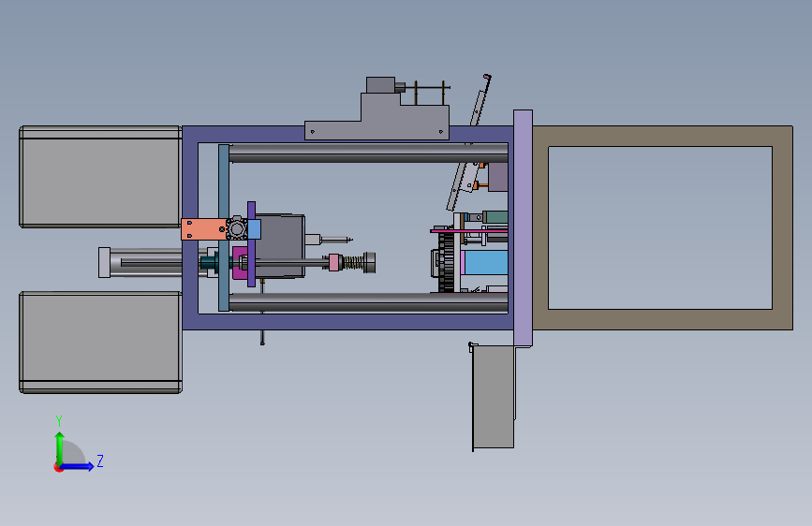The image size is (812, 526).
Task: Click the red X axis dot at triad origin
Action: [58, 467]
